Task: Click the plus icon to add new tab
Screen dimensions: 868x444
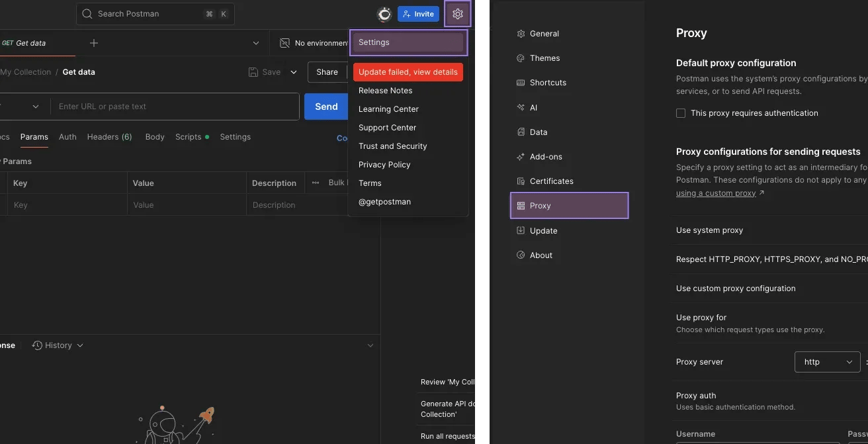Action: tap(94, 43)
